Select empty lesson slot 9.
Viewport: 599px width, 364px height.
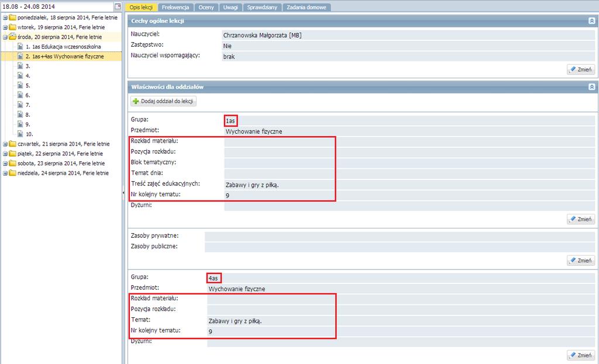pos(28,124)
